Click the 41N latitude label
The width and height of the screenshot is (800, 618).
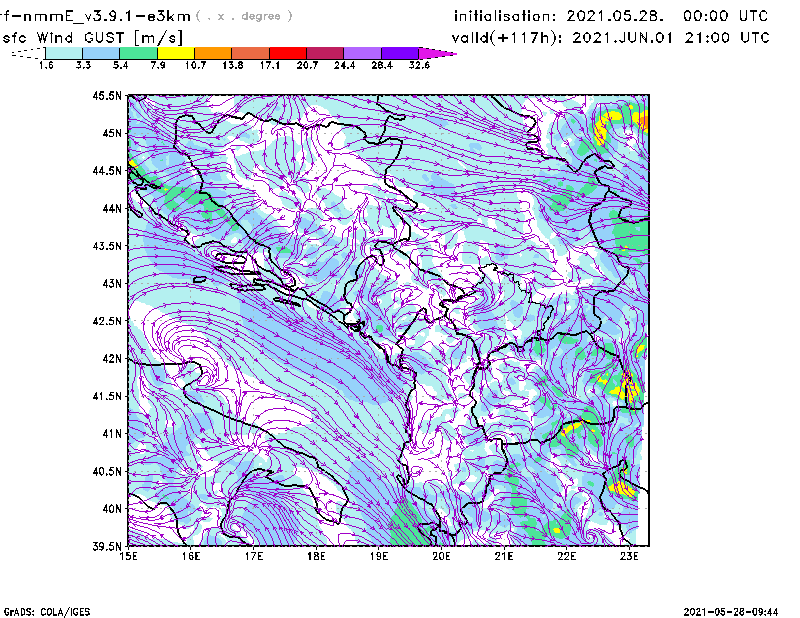pos(112,434)
